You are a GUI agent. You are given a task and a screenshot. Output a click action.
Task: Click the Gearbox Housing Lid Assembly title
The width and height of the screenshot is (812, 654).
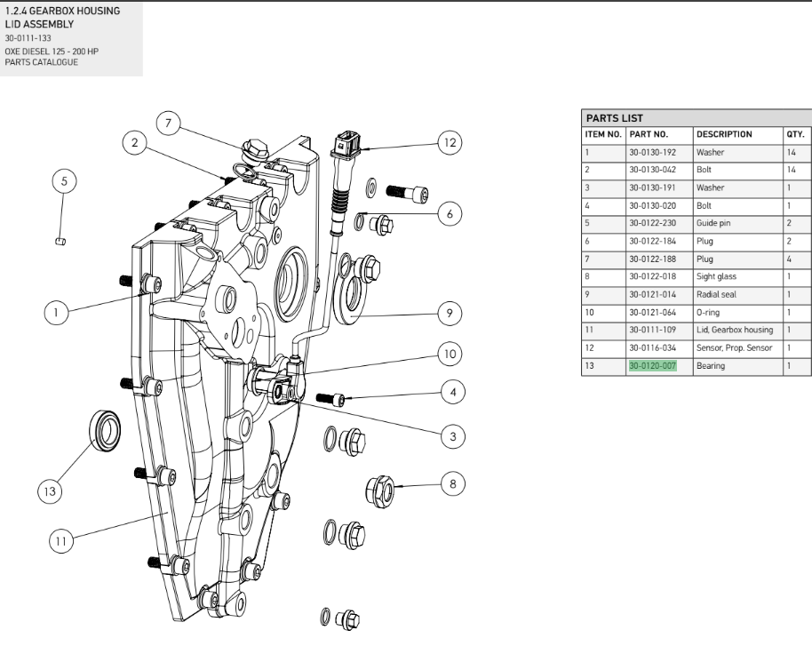click(63, 17)
